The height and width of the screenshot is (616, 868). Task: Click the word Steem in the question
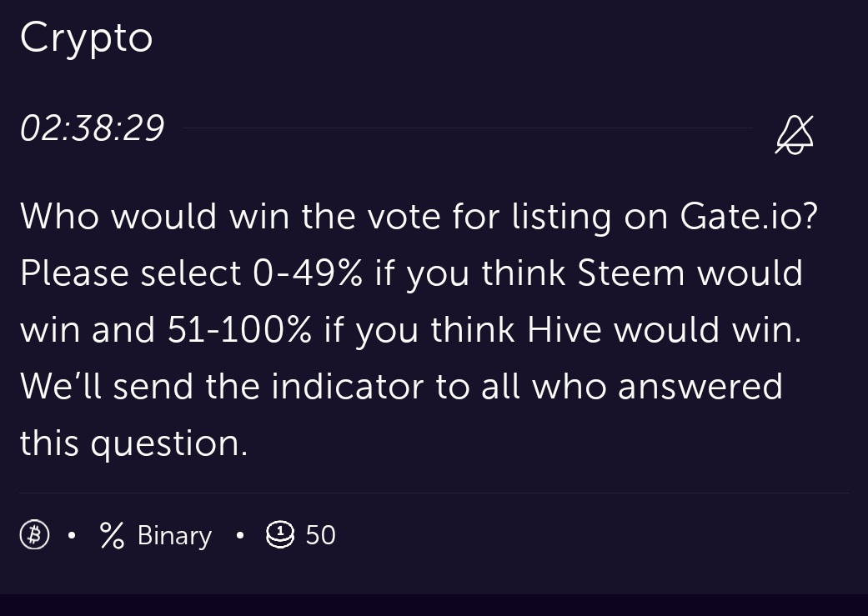click(631, 273)
